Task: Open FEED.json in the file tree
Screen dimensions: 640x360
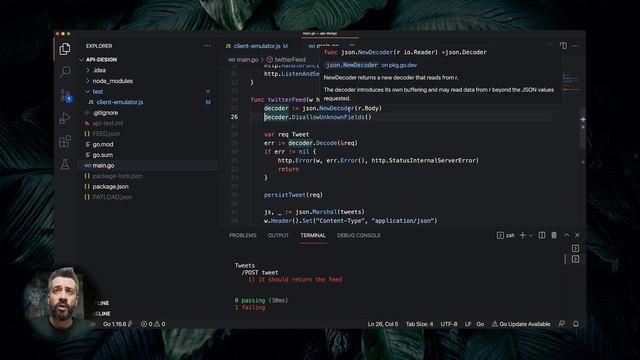Action: pyautogui.click(x=106, y=134)
